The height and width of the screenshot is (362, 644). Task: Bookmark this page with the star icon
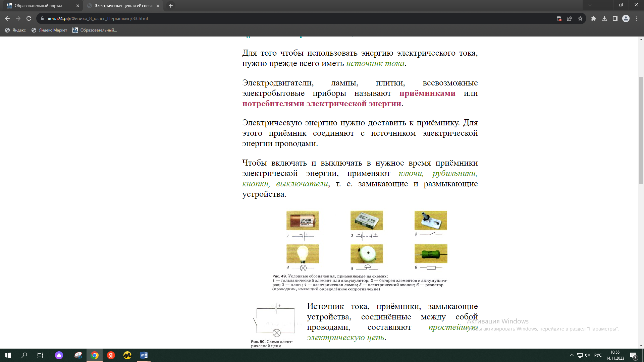click(x=580, y=18)
